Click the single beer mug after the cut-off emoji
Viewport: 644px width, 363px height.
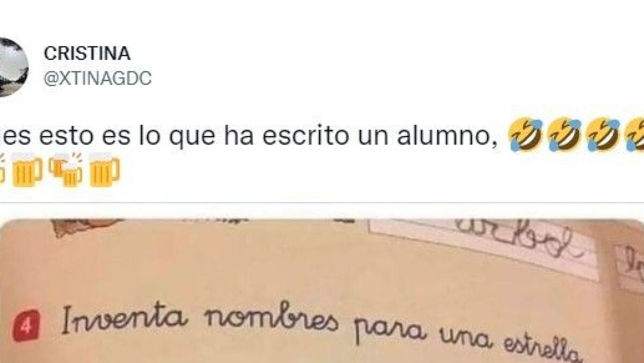(x=26, y=169)
